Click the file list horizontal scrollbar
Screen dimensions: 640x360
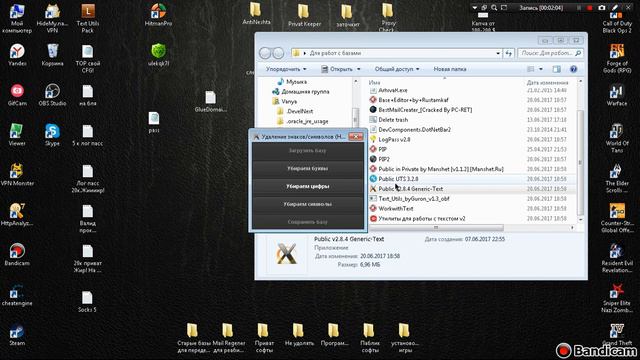(436, 227)
